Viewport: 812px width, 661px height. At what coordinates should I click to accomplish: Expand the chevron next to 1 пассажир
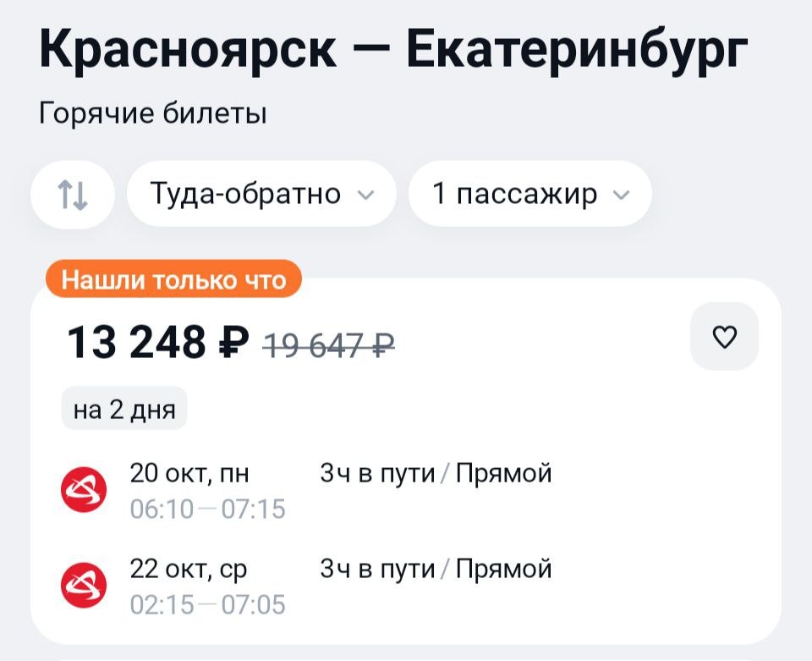621,195
